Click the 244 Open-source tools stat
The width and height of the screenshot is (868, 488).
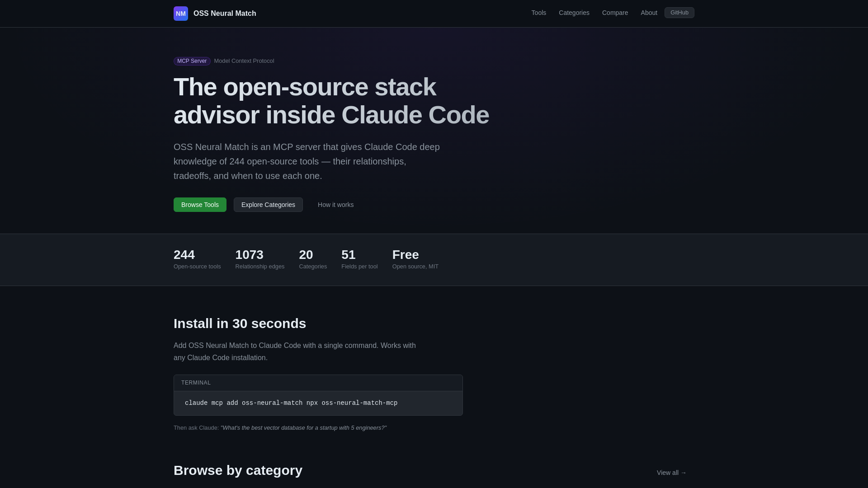197,259
